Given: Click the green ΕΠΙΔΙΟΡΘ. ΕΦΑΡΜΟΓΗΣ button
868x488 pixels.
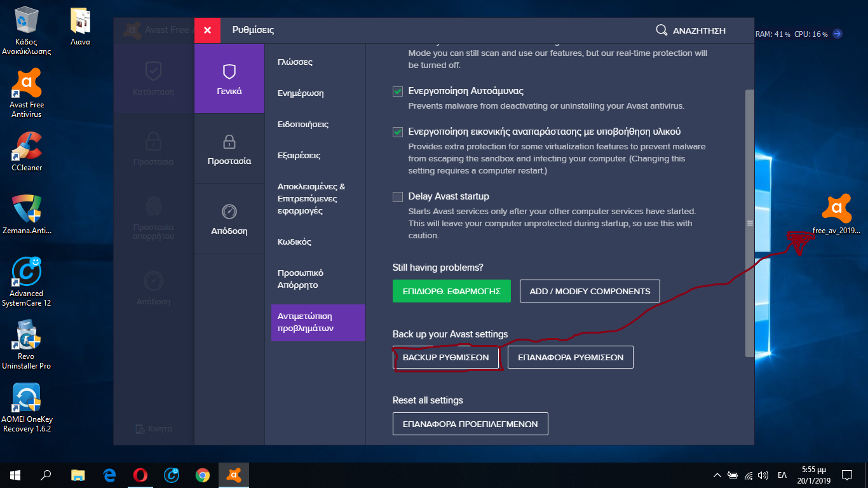Looking at the screenshot, I should [452, 292].
